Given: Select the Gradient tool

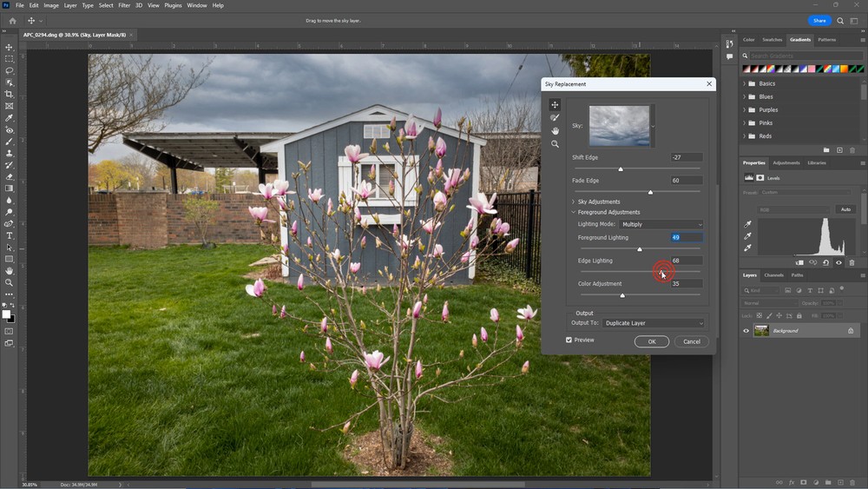Looking at the screenshot, I should pyautogui.click(x=9, y=188).
